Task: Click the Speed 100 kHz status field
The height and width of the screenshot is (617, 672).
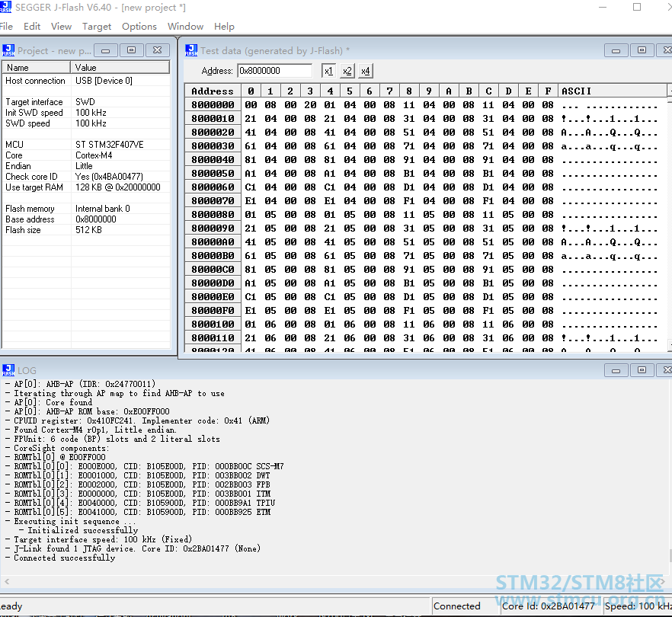Action: point(638,606)
